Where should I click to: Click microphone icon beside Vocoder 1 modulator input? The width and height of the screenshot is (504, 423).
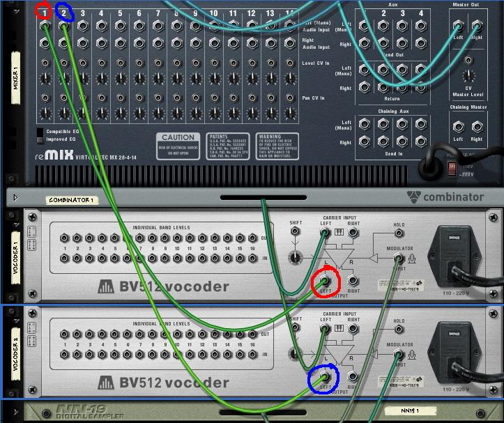[412, 258]
